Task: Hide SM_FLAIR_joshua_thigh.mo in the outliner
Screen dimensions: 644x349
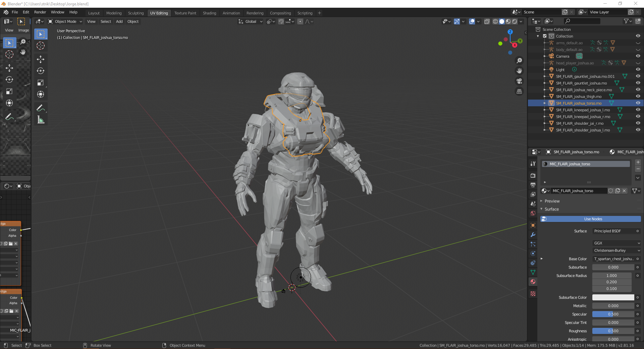Action: [638, 96]
